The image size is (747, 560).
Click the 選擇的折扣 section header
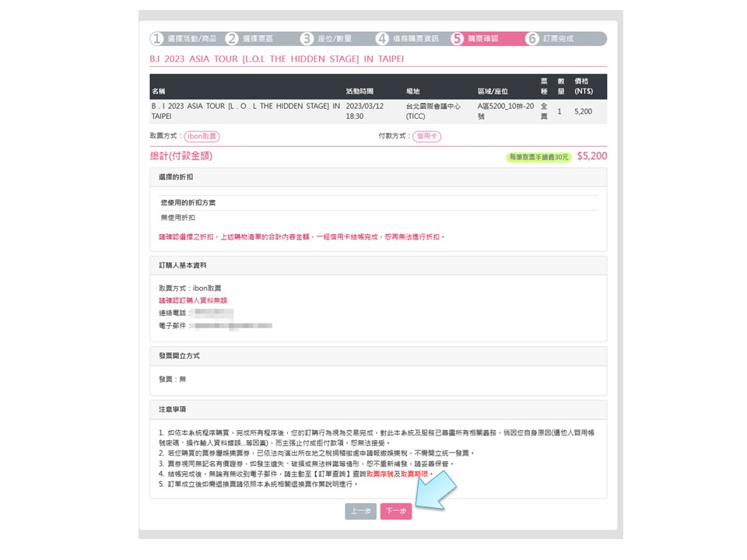coord(176,177)
